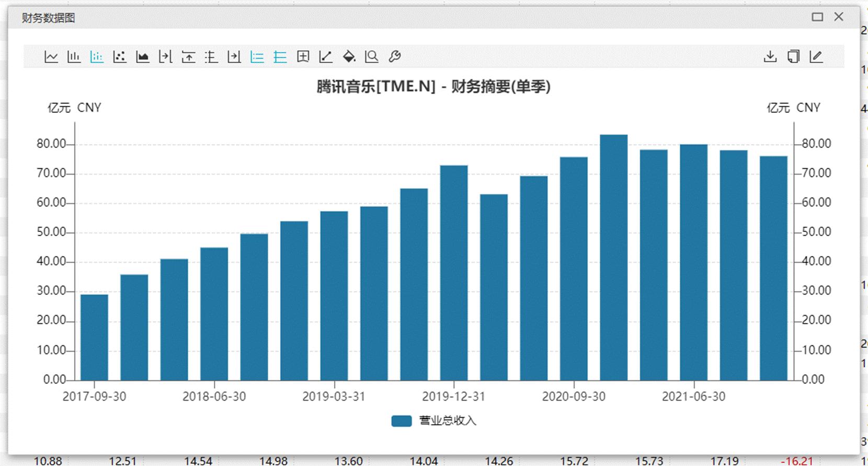
Task: Click the right axis unit label 亿元 CNY
Action: coord(794,108)
